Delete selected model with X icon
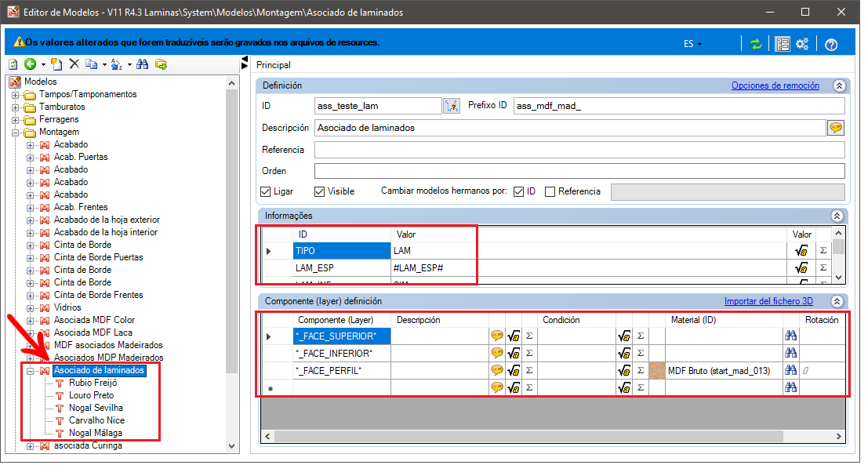Viewport: 868px width, 476px height. click(x=74, y=64)
